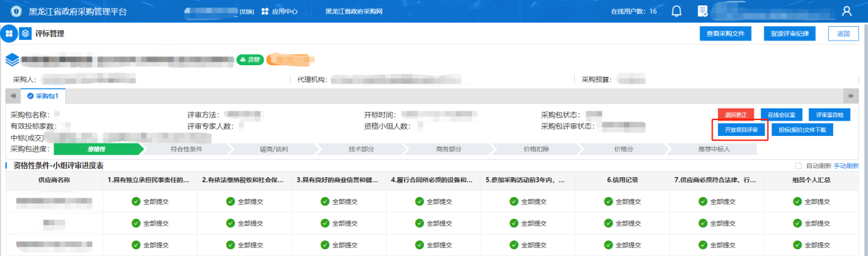
Task: Go to the 价格扣除 progress step
Action: (536, 148)
